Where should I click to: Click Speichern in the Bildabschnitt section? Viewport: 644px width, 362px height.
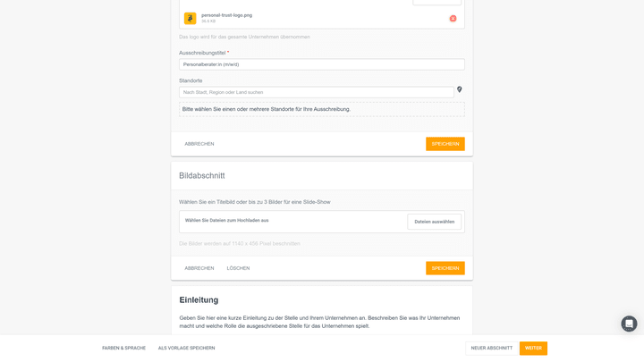[445, 268]
